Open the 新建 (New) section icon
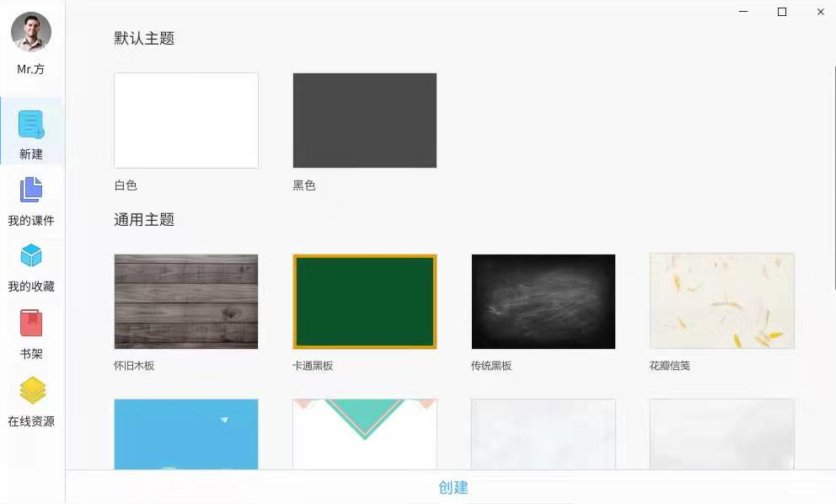The width and height of the screenshot is (836, 504). (31, 124)
